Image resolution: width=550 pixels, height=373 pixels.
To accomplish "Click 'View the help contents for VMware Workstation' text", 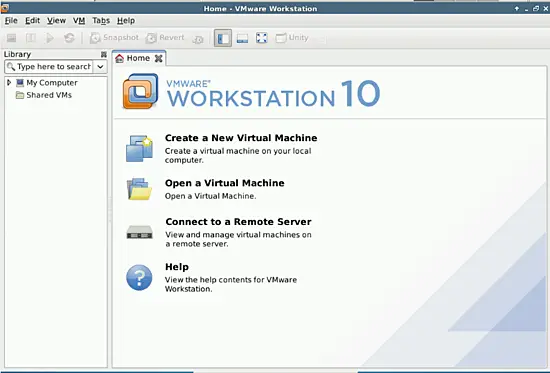I will tap(231, 284).
